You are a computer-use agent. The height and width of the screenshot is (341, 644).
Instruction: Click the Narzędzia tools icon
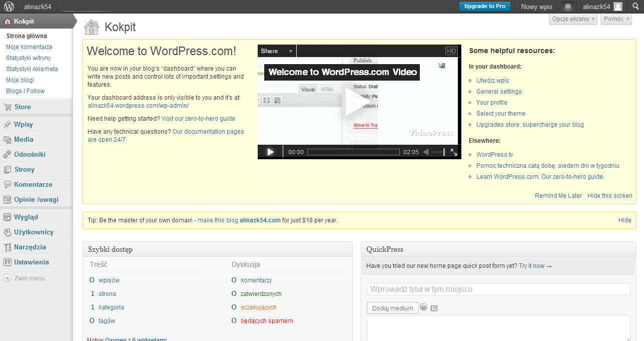coord(8,247)
